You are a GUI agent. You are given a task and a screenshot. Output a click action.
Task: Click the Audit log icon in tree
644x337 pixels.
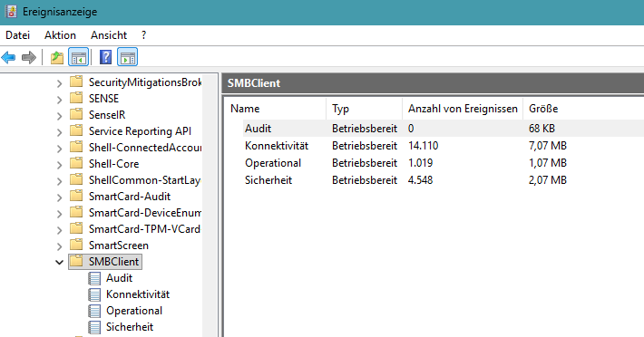click(94, 278)
